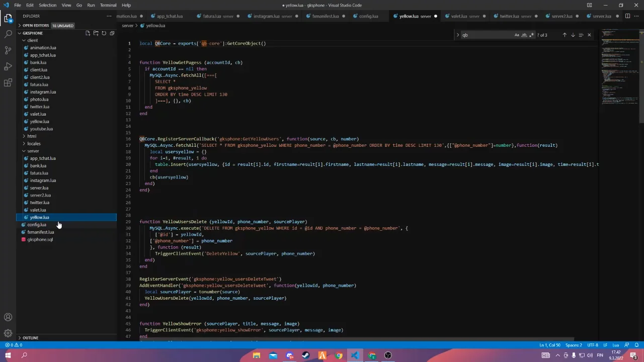The height and width of the screenshot is (362, 644).
Task: Create a new folder in GKSPHONE
Action: click(x=96, y=33)
